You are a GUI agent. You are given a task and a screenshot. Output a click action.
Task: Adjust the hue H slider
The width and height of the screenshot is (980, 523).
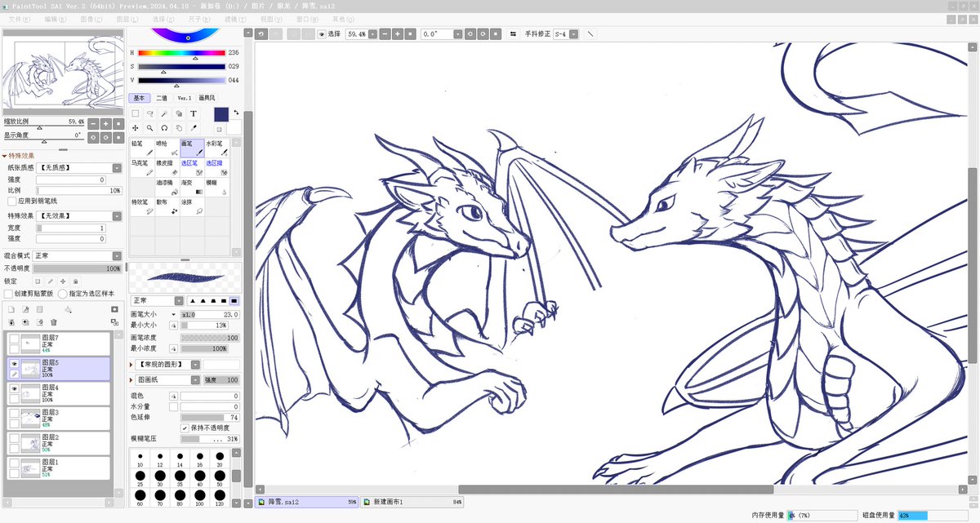pos(181,53)
